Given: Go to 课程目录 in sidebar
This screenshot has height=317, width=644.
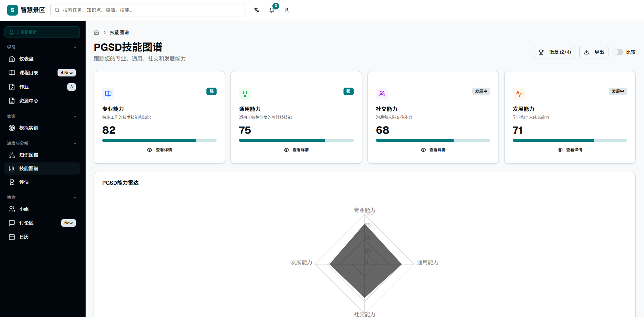Looking at the screenshot, I should 29,73.
